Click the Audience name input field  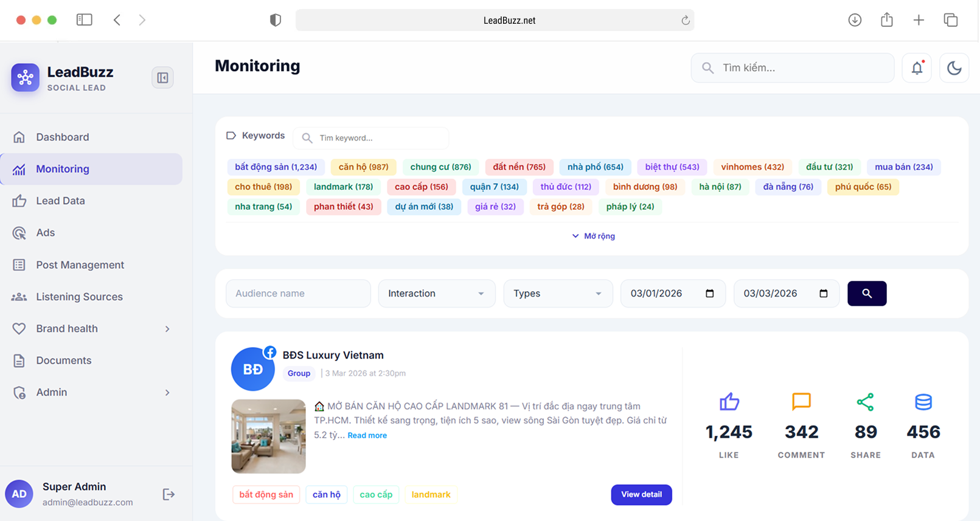pos(298,294)
